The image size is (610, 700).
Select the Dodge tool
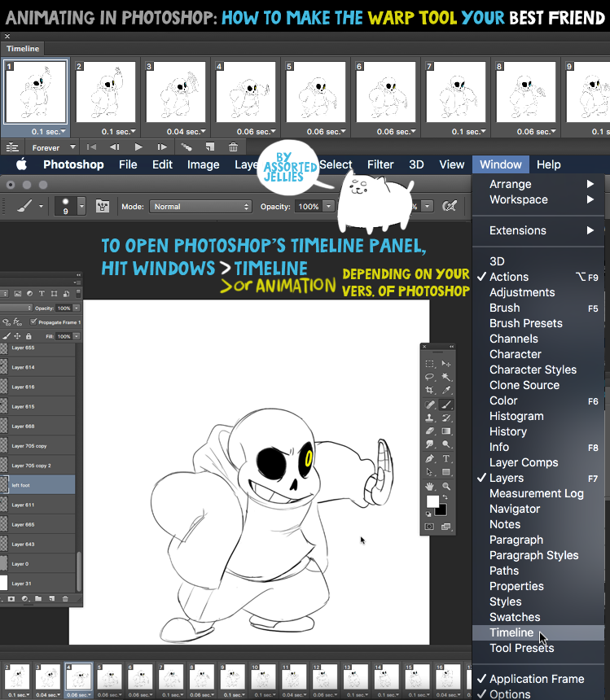(446, 444)
